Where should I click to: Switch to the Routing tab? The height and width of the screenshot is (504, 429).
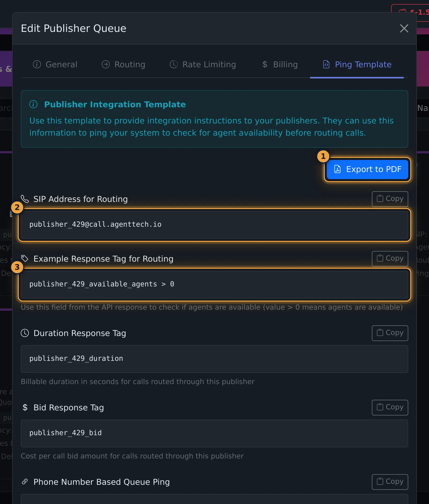(123, 64)
